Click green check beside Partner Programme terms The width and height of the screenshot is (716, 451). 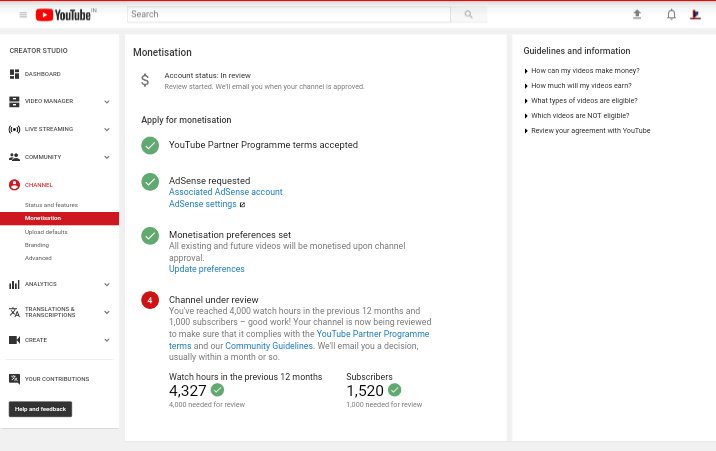(x=150, y=146)
